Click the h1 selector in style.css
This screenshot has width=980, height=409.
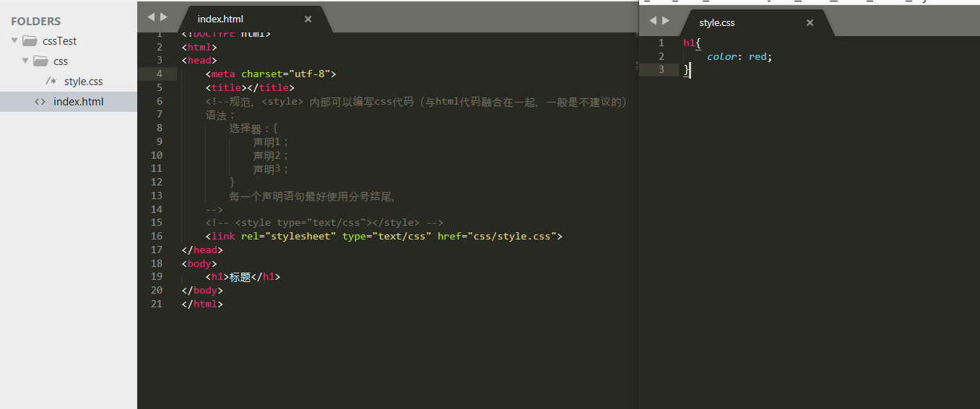pos(689,43)
